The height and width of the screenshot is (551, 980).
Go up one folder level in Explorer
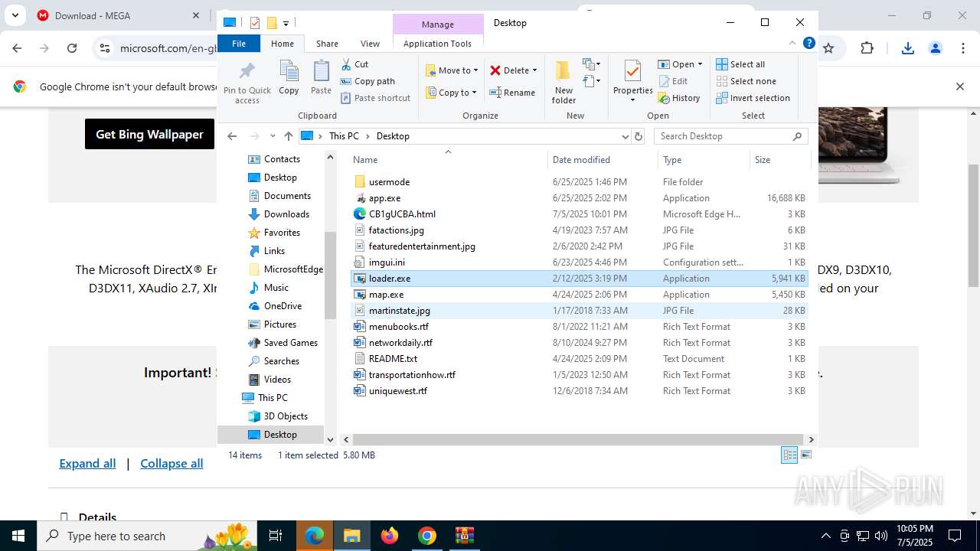pyautogui.click(x=288, y=136)
